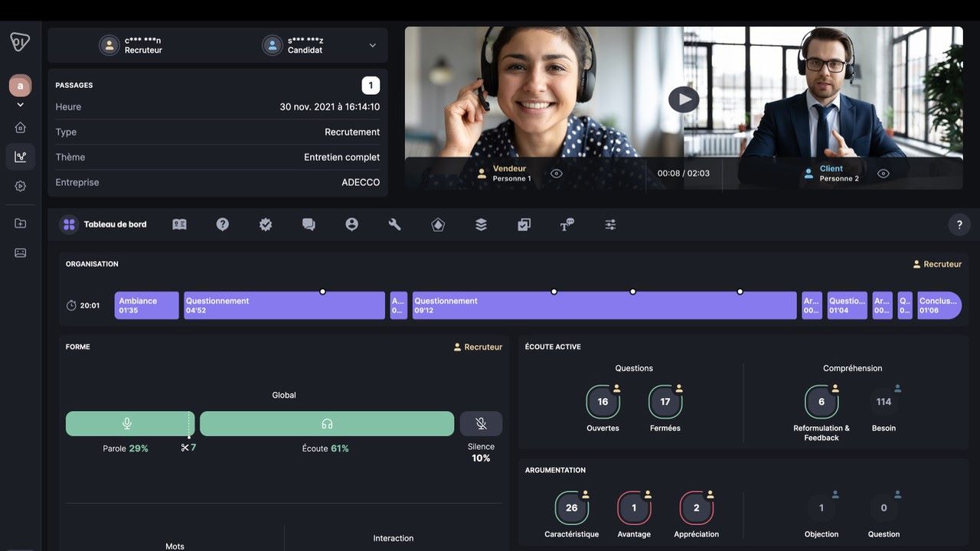Select the stacked layers icon in toolbar

[x=481, y=224]
